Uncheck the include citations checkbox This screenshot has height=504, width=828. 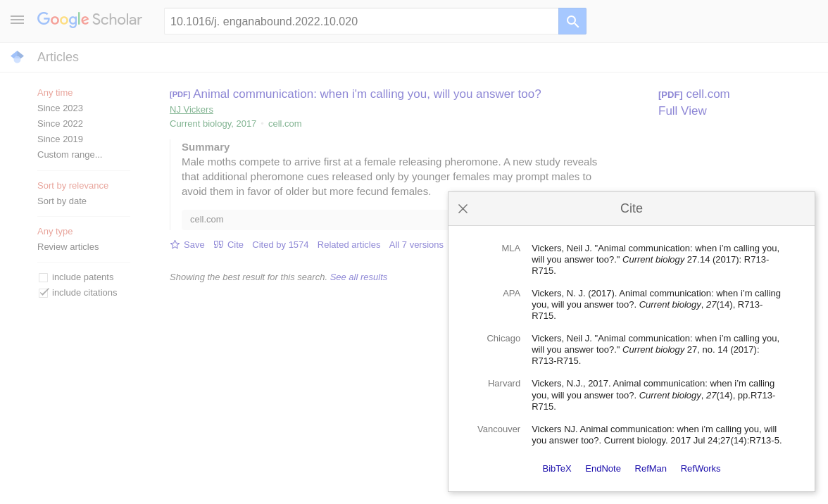[x=44, y=293]
